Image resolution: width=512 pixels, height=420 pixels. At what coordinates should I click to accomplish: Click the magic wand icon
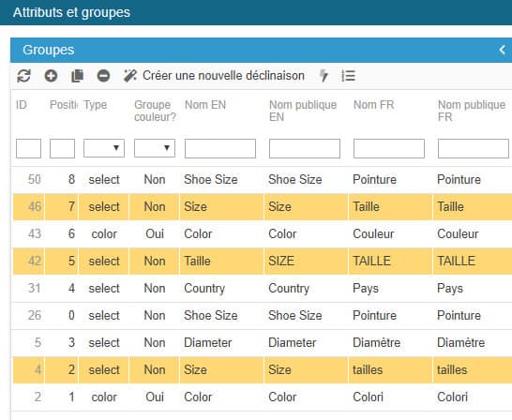pos(130,76)
